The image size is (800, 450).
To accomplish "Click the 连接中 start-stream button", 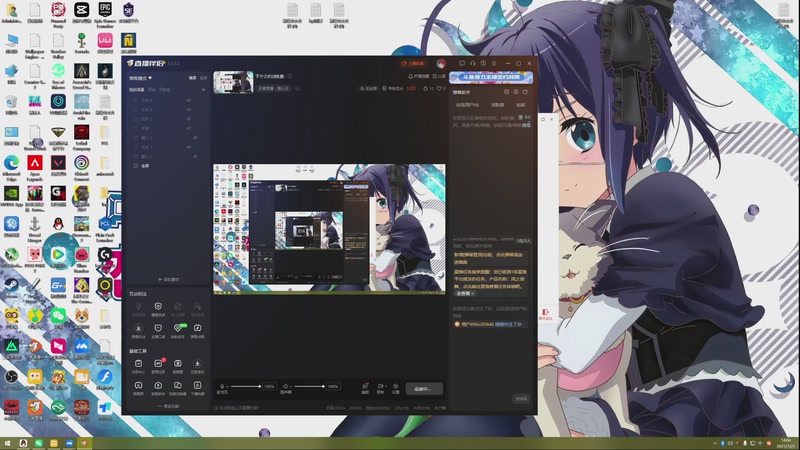I will [424, 389].
